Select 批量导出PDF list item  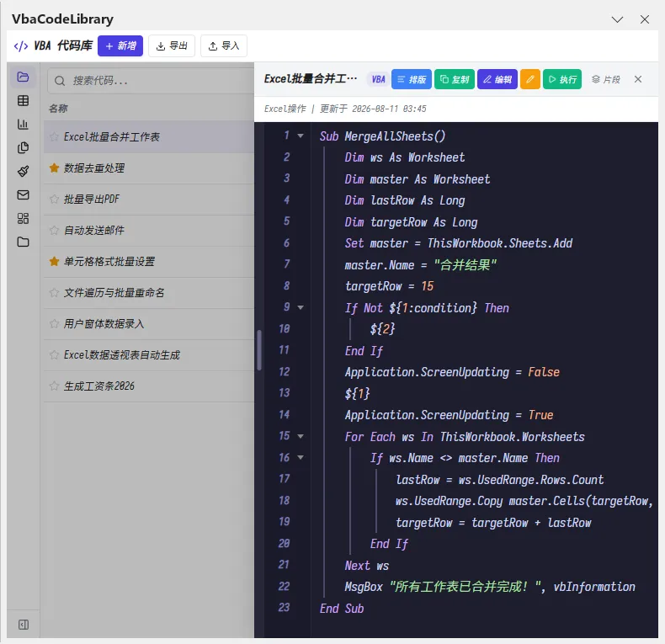(x=149, y=199)
